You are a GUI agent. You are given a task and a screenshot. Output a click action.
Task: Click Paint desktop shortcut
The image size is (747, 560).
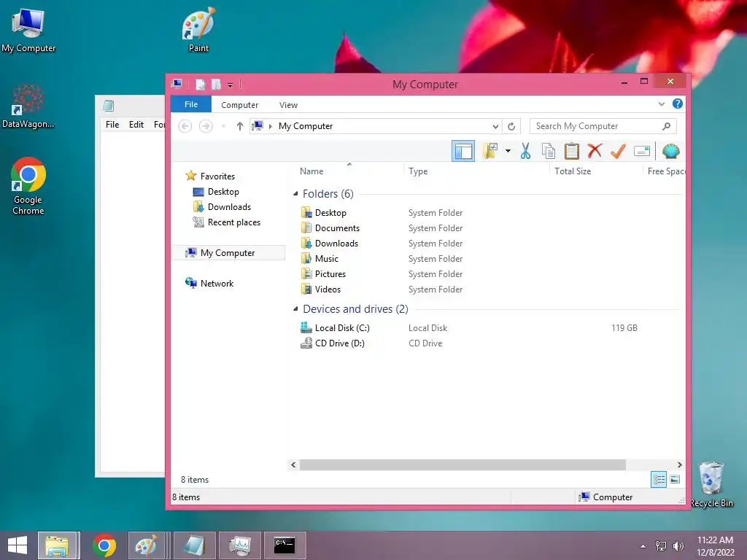coord(198,30)
